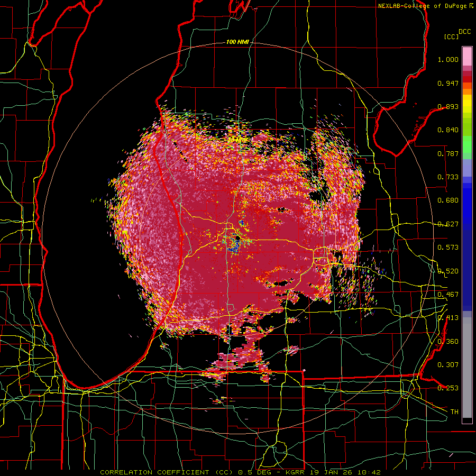This screenshot has height=476, width=476.
Task: Select the 0.360 scale label
Action: (x=448, y=342)
